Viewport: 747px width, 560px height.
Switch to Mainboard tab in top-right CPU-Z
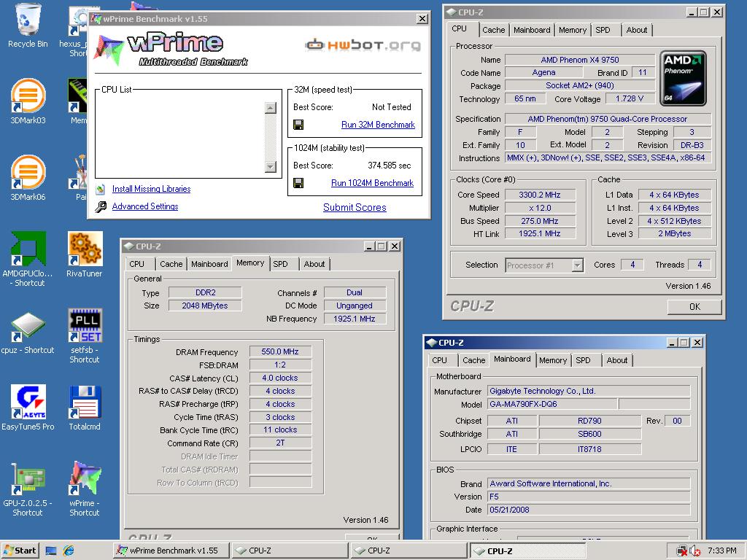tap(532, 30)
